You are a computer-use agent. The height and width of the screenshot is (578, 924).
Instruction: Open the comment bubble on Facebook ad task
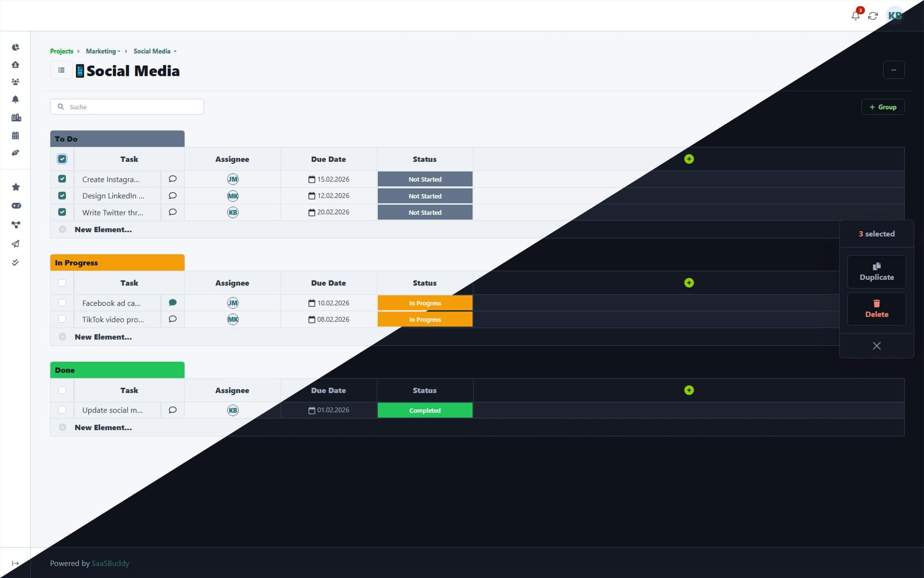[x=172, y=302]
